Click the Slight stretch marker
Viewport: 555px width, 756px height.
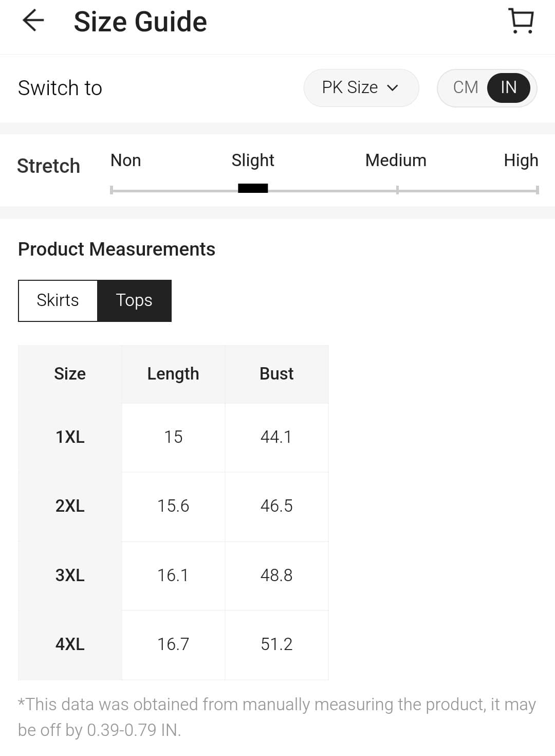pyautogui.click(x=253, y=188)
